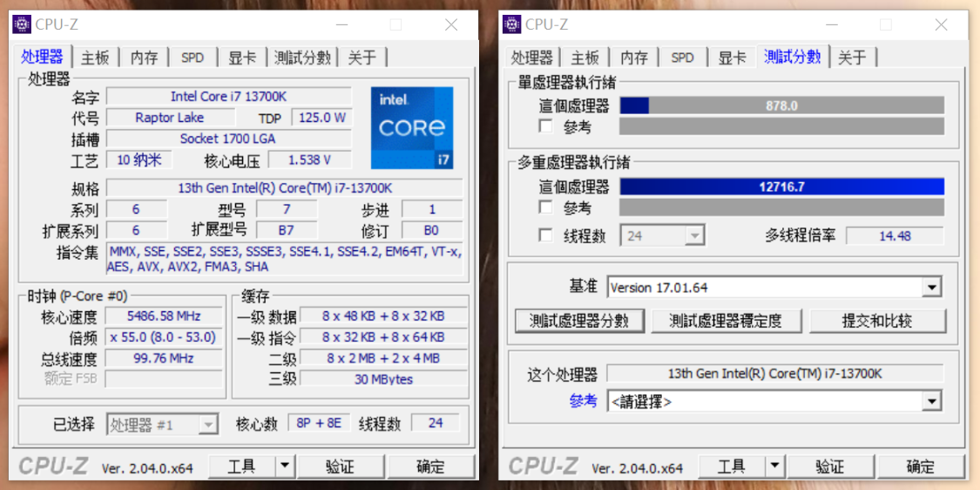980x490 pixels.
Task: Click the 核心数 value 8P + 8E
Action: click(x=319, y=423)
